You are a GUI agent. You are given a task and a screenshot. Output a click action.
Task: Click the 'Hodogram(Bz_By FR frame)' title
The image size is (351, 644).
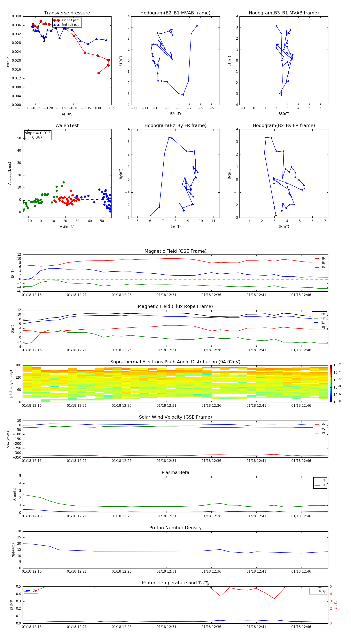[x=175, y=125]
